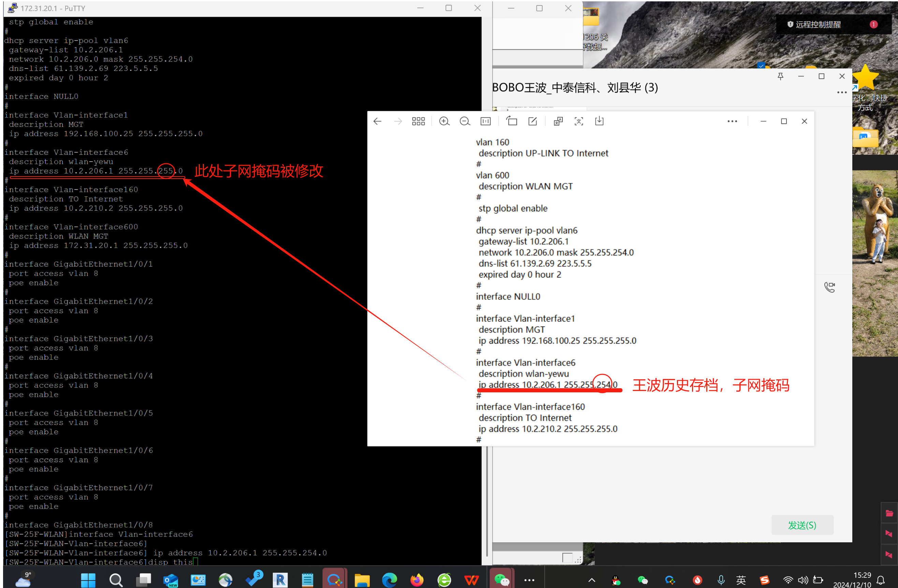The image size is (898, 588).
Task: Save image with download icon
Action: pyautogui.click(x=599, y=121)
